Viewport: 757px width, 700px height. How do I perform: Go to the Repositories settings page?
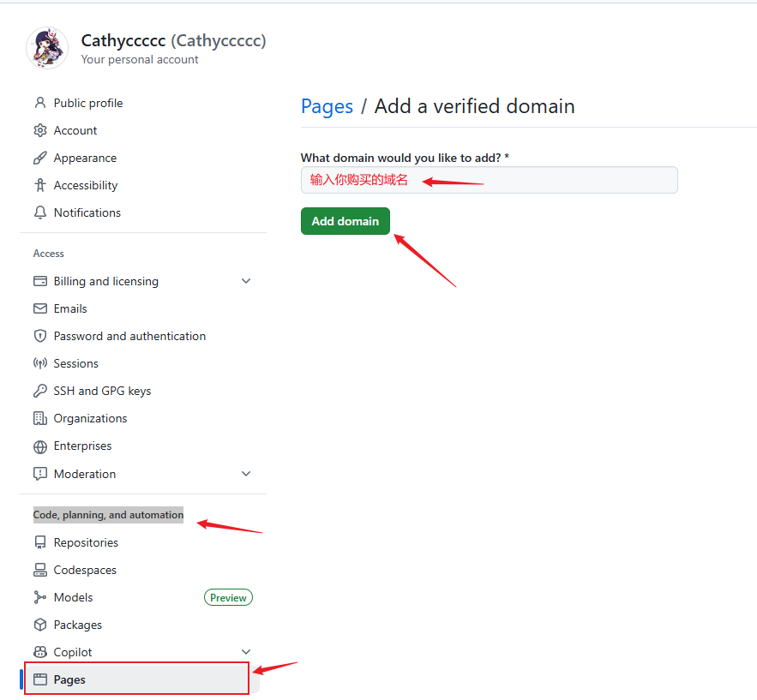tap(86, 542)
